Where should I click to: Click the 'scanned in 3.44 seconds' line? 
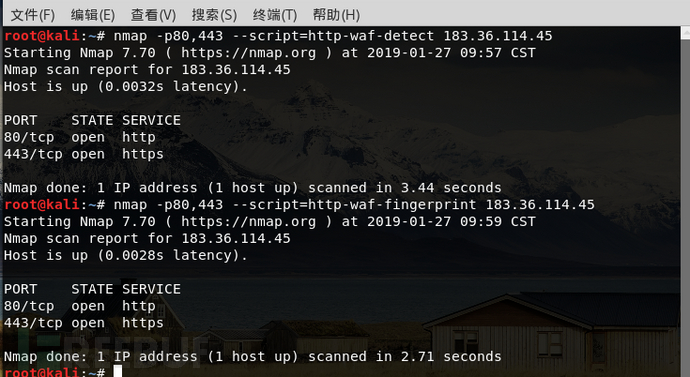point(253,188)
